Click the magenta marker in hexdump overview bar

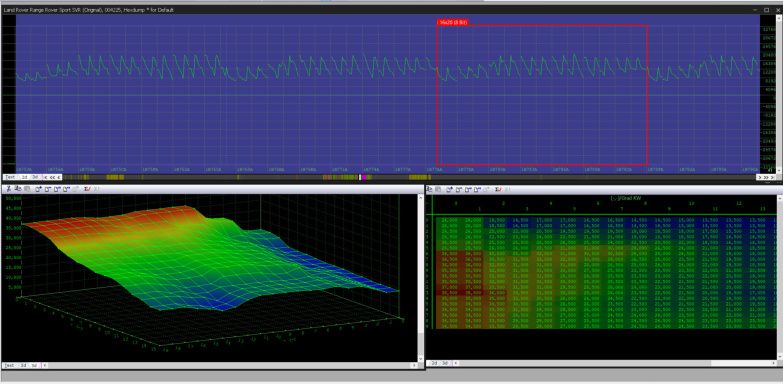364,177
